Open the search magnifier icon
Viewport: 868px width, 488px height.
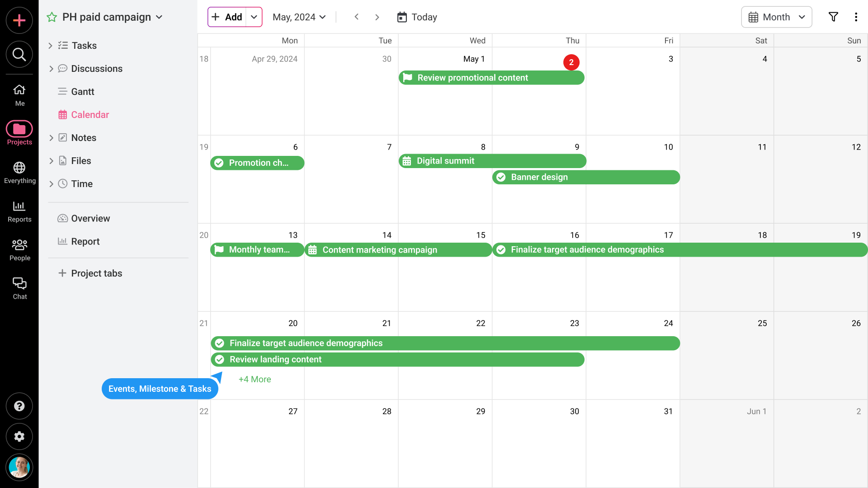[x=19, y=55]
